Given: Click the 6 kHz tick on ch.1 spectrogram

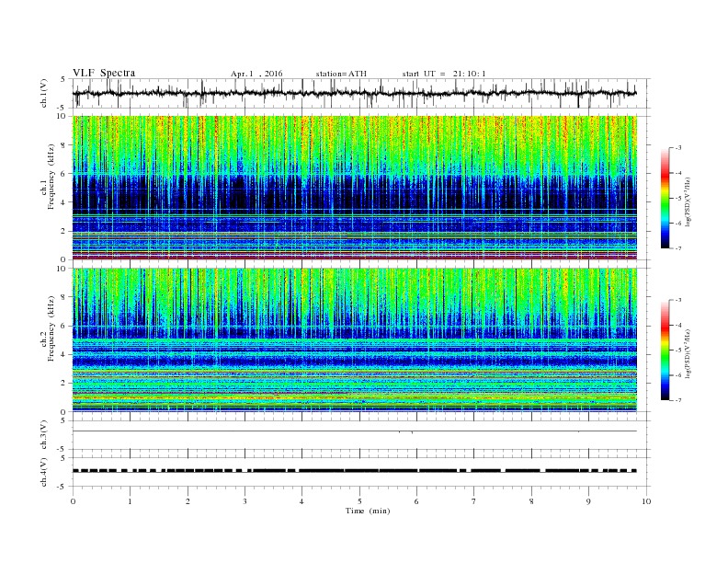Looking at the screenshot, I should pos(63,174).
